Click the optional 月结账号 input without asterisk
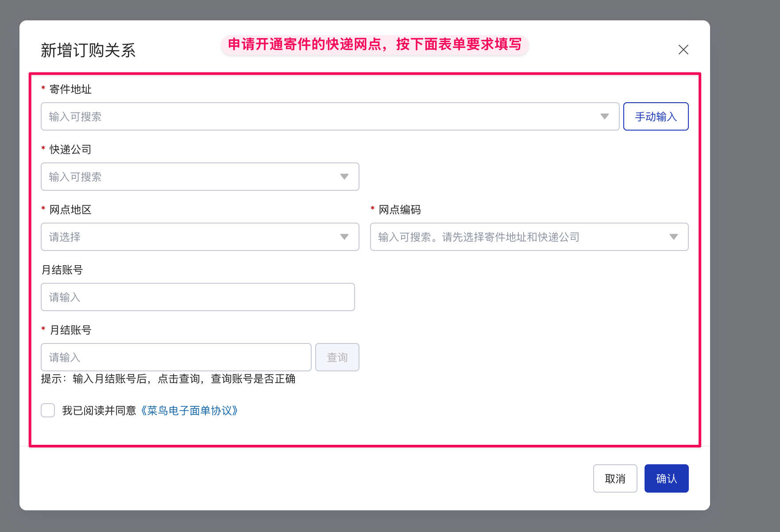 (197, 297)
